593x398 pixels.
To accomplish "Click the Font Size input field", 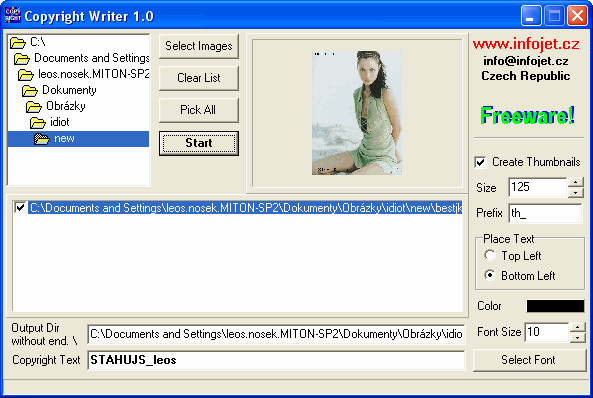I will click(x=547, y=333).
